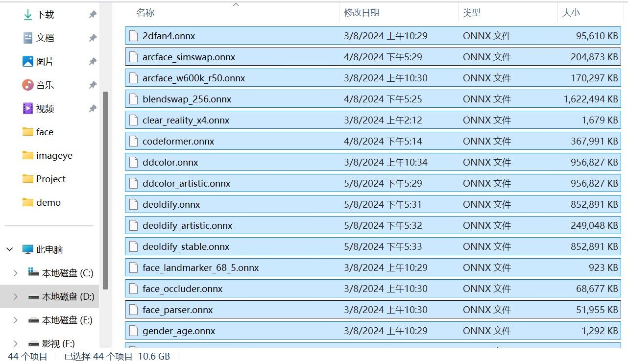
Task: Expand the 本地磁盘 (E:) node
Action: point(15,320)
